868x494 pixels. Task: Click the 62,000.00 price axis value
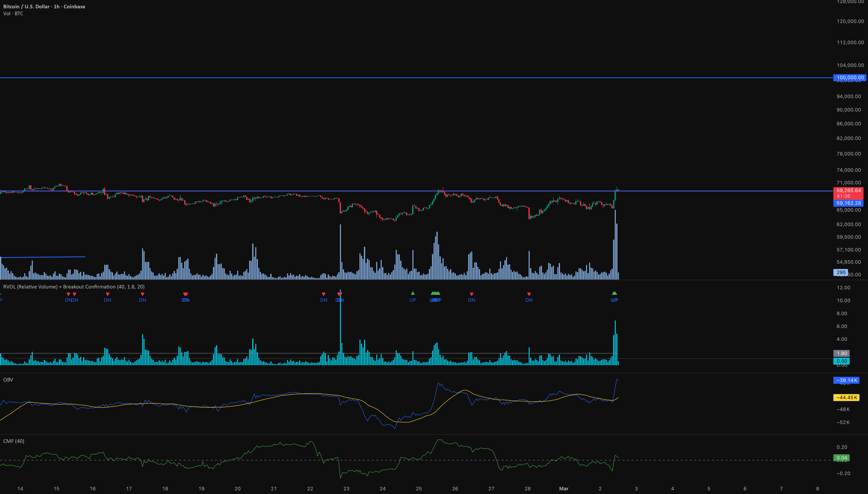[849, 224]
